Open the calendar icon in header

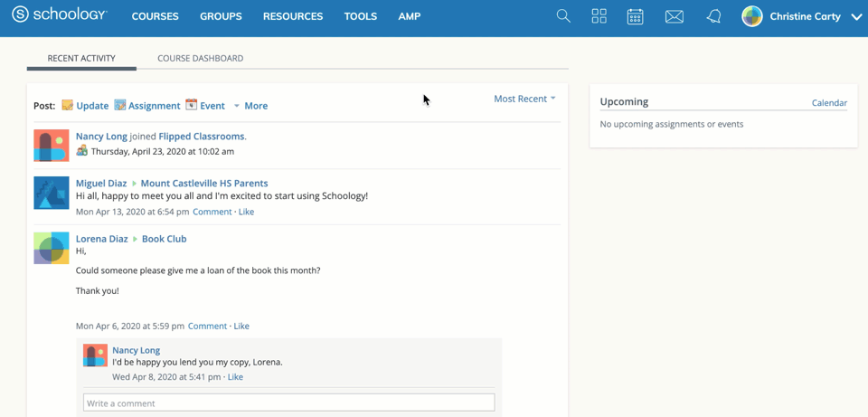pos(635,16)
